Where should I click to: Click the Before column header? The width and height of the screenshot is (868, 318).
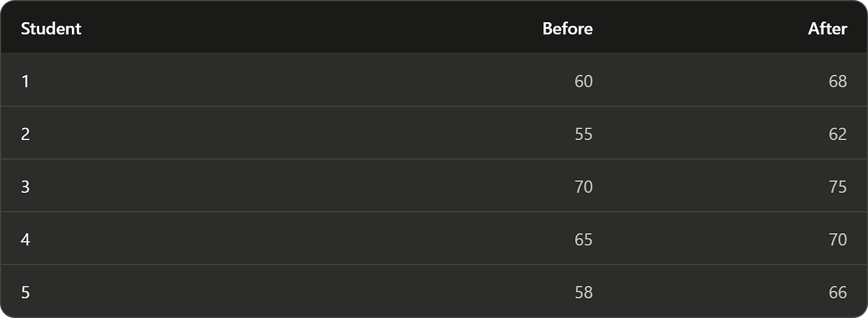[x=567, y=29]
